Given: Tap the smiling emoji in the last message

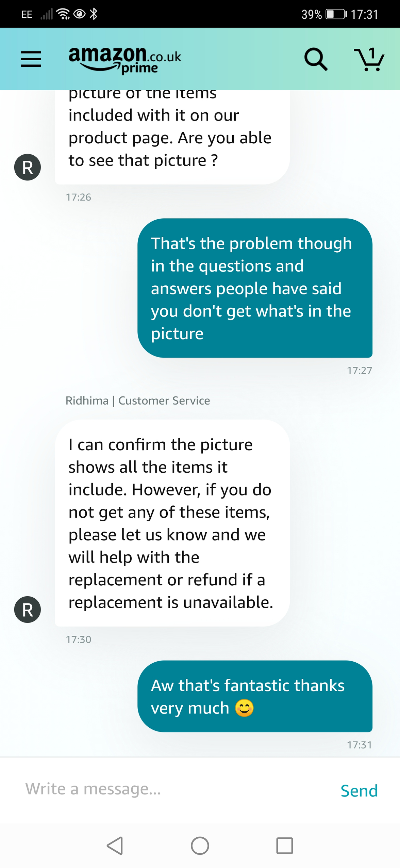Looking at the screenshot, I should 244,708.
